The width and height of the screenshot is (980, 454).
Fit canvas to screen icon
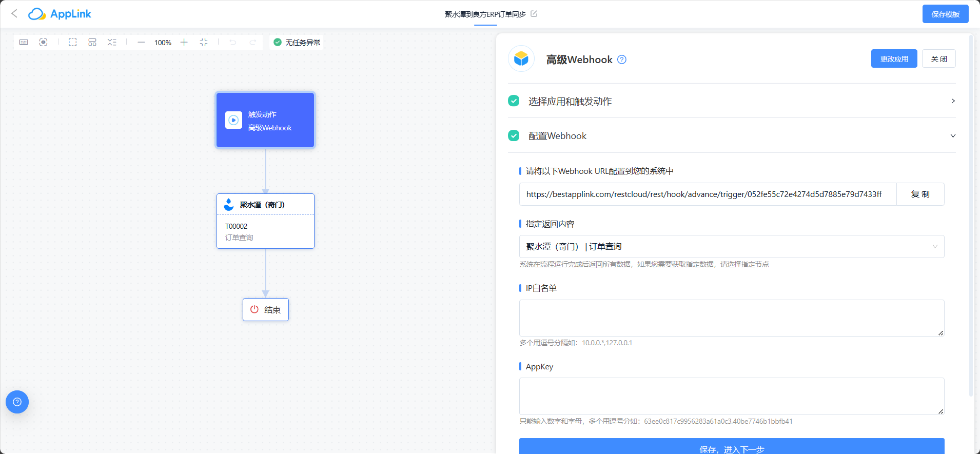coord(204,42)
